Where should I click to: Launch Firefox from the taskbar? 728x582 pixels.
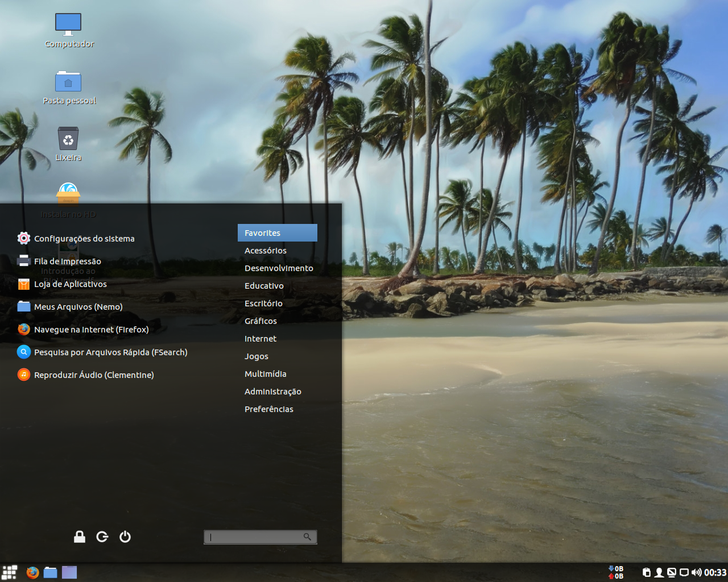pyautogui.click(x=32, y=572)
